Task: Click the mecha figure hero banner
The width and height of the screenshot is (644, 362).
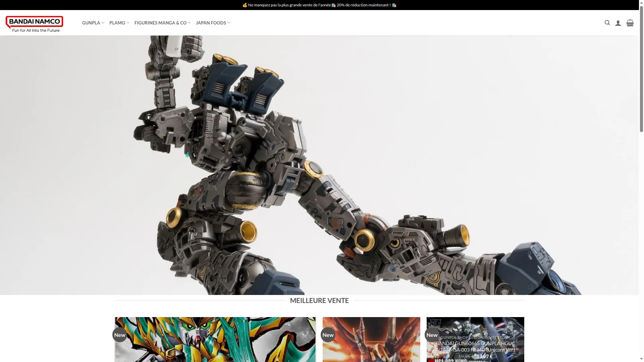Action: coord(319,165)
